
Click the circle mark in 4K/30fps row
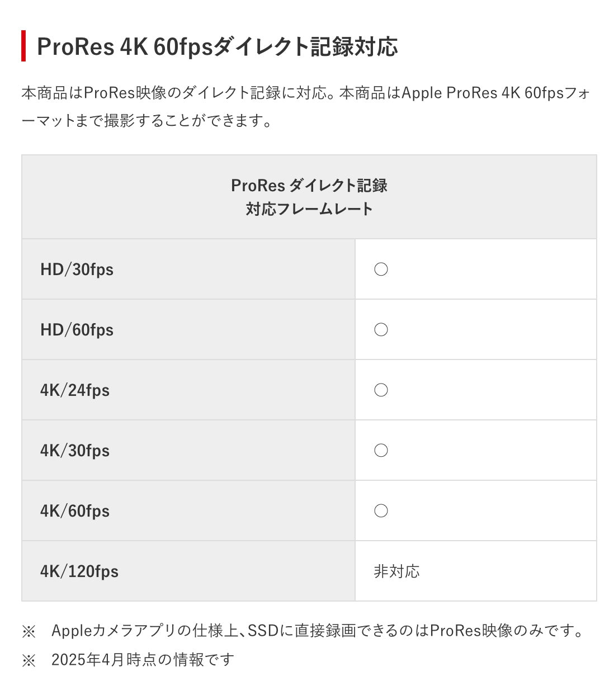point(381,451)
